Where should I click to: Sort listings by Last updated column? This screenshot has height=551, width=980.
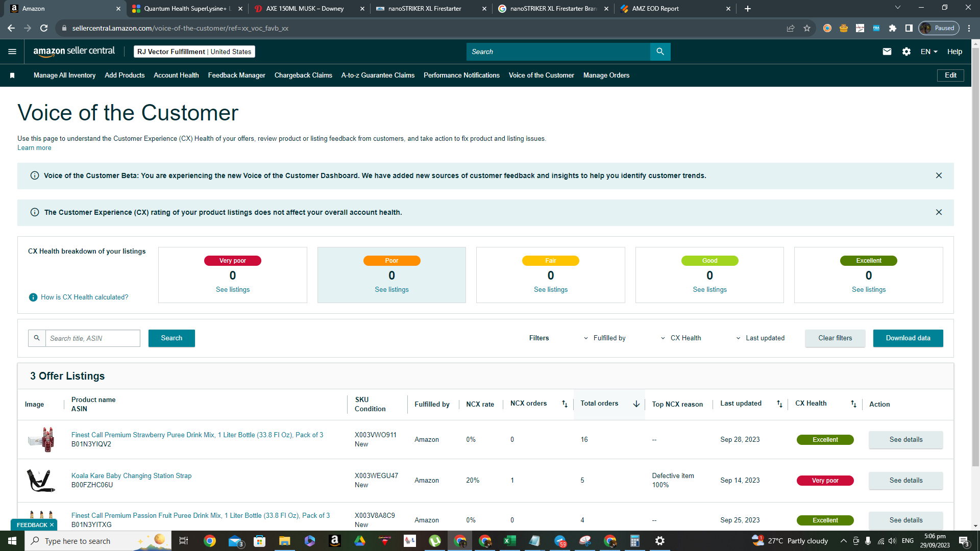pyautogui.click(x=779, y=404)
